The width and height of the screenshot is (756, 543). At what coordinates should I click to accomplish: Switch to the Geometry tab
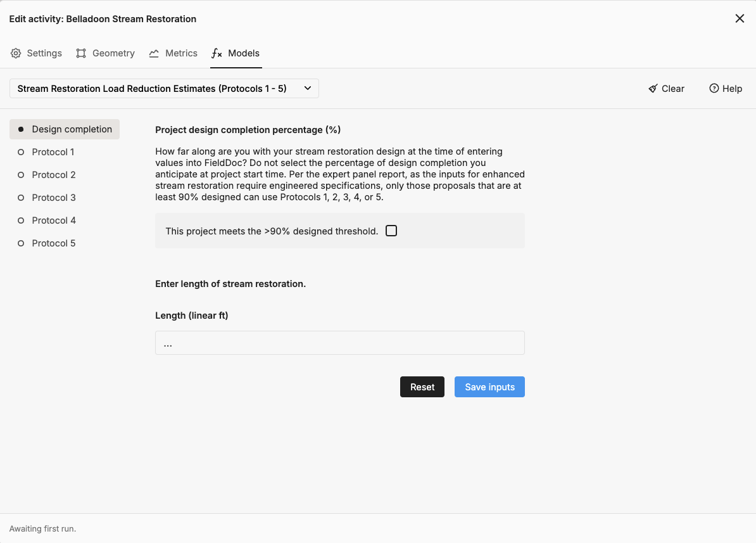[x=113, y=53]
